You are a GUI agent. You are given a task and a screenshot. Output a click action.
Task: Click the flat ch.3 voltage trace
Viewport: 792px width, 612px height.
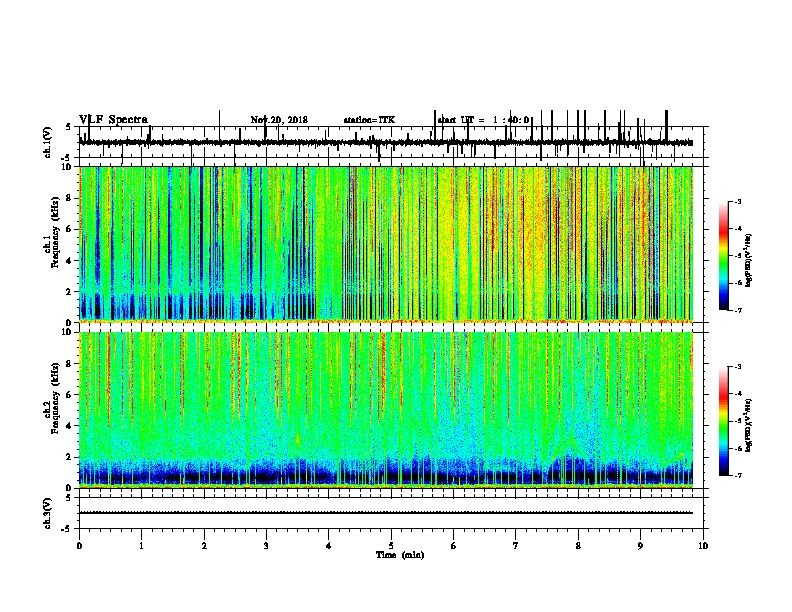pos(386,513)
